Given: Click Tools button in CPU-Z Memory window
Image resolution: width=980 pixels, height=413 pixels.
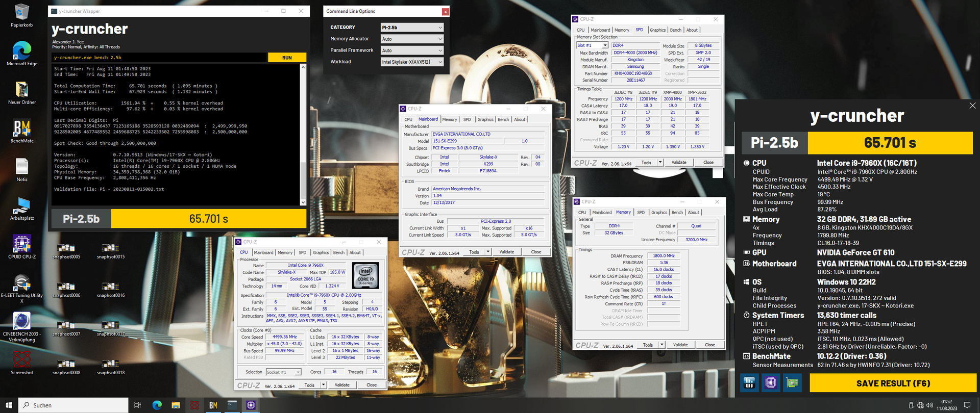Looking at the screenshot, I should pyautogui.click(x=648, y=345).
